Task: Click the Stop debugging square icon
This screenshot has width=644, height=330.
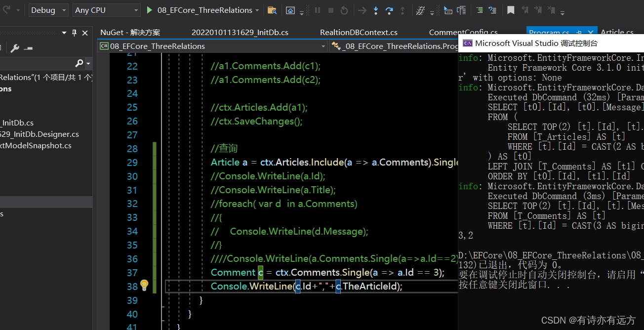Action: click(x=331, y=10)
